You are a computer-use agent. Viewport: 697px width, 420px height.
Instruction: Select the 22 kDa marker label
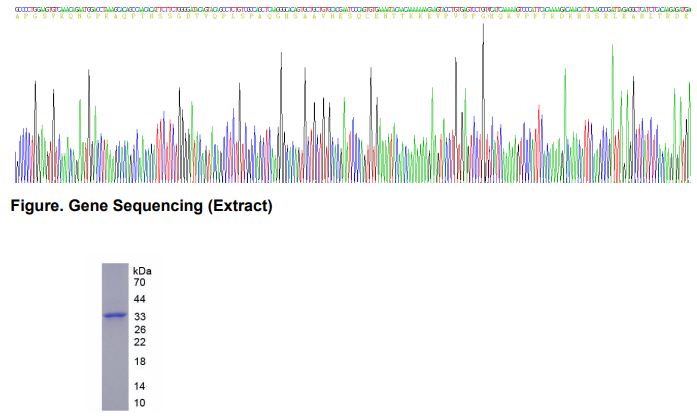140,342
